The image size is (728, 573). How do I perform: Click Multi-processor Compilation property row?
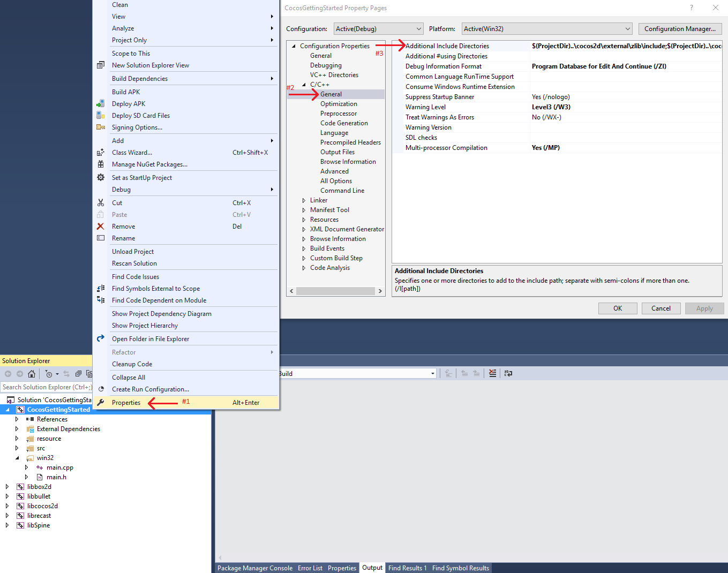tap(557, 148)
